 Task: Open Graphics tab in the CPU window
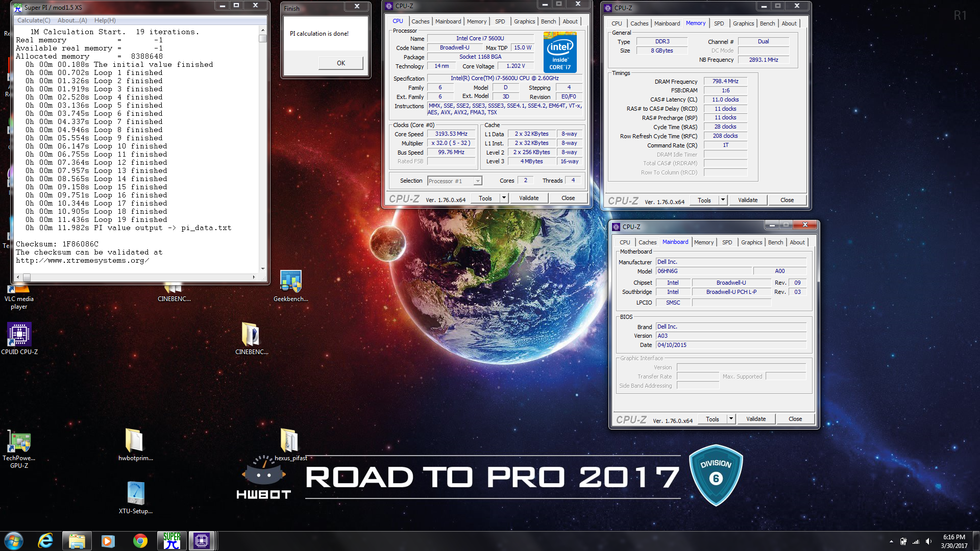tap(524, 21)
